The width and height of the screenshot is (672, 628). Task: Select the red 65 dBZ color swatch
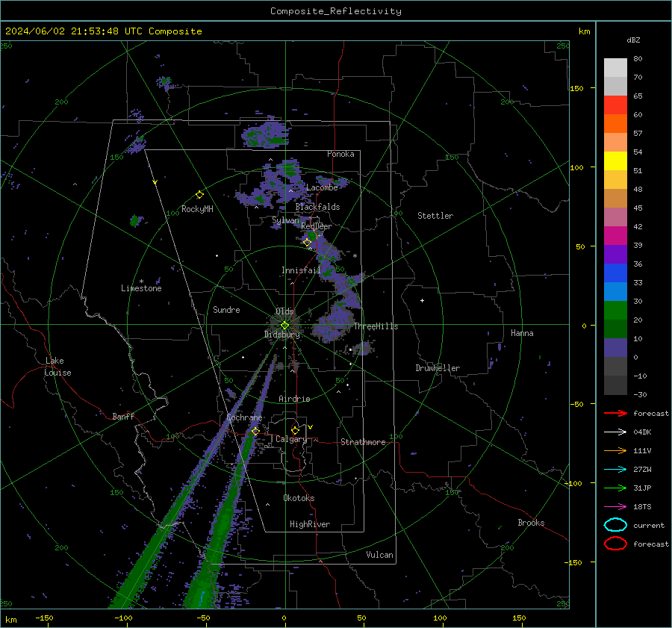tap(615, 105)
